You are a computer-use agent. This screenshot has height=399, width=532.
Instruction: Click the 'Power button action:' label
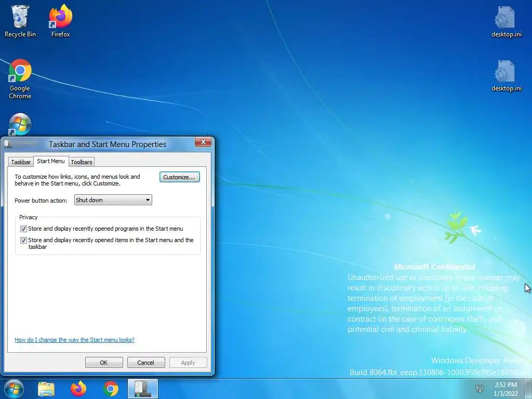(x=41, y=201)
